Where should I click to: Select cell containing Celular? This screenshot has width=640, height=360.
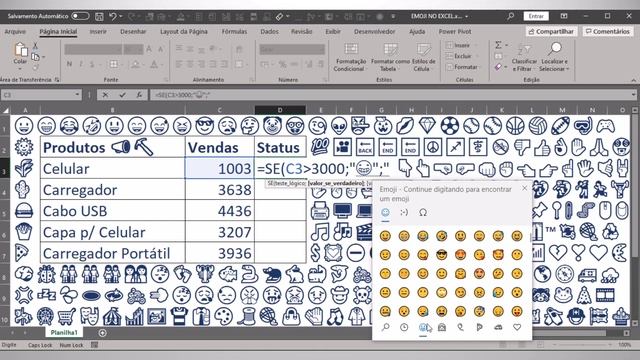113,169
